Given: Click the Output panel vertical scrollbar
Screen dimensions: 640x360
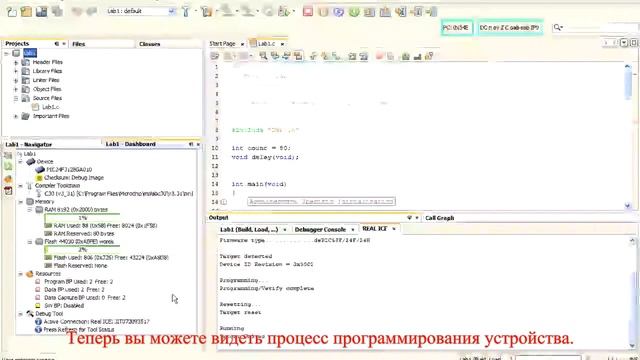Looking at the screenshot, I should click(x=633, y=292).
